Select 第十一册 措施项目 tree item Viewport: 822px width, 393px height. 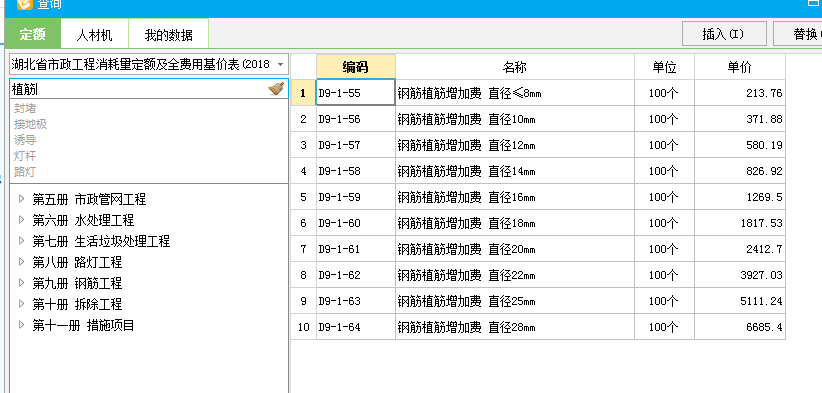coord(83,325)
